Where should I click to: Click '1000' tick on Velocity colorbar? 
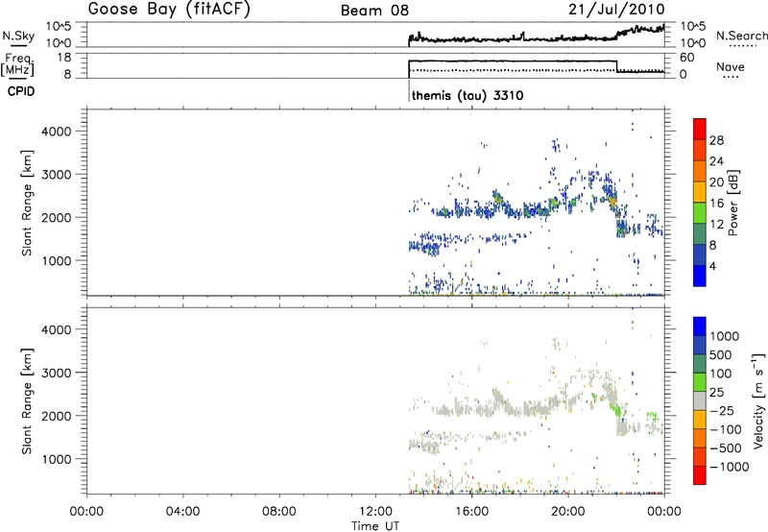[x=724, y=336]
